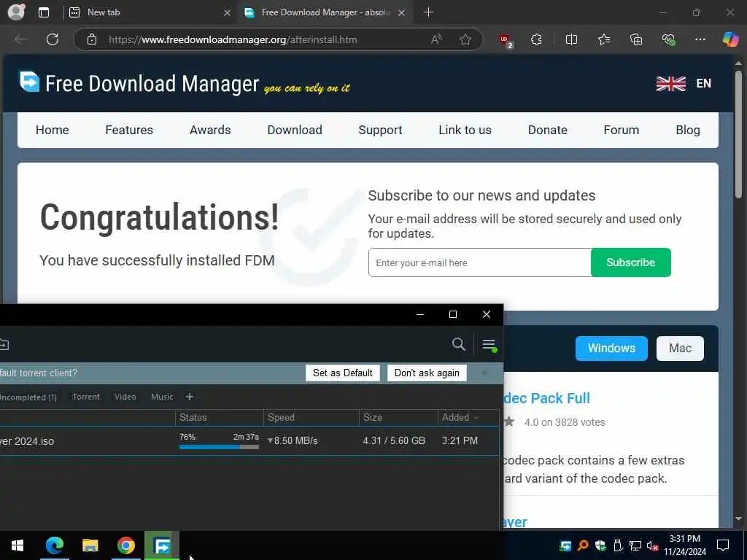The height and width of the screenshot is (560, 747).
Task: Open the Download page on website
Action: click(x=295, y=130)
